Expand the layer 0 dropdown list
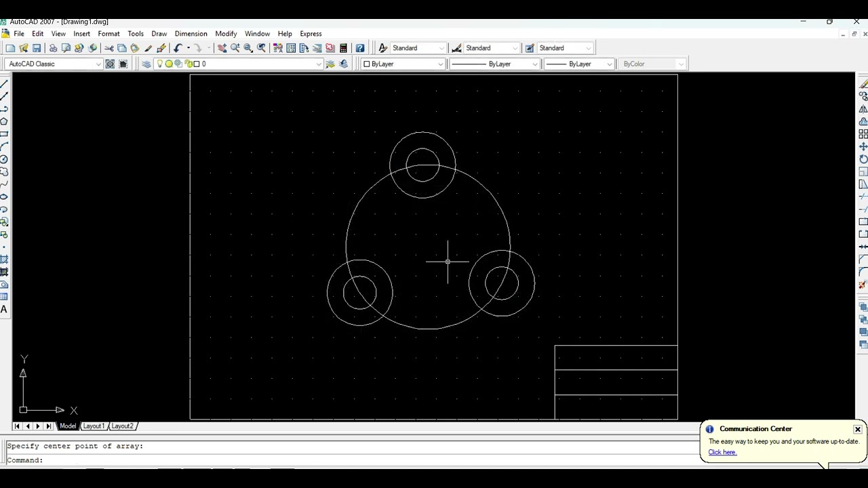This screenshot has height=488, width=868. tap(319, 64)
